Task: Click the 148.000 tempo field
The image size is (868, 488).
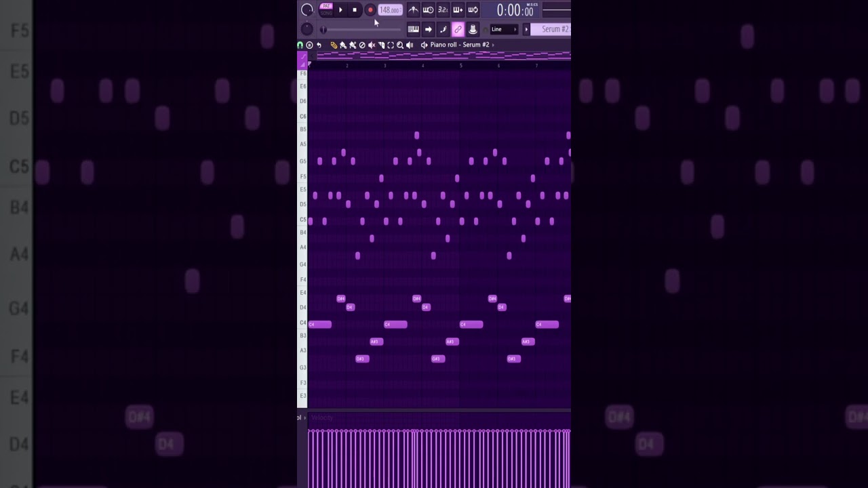Action: (390, 10)
